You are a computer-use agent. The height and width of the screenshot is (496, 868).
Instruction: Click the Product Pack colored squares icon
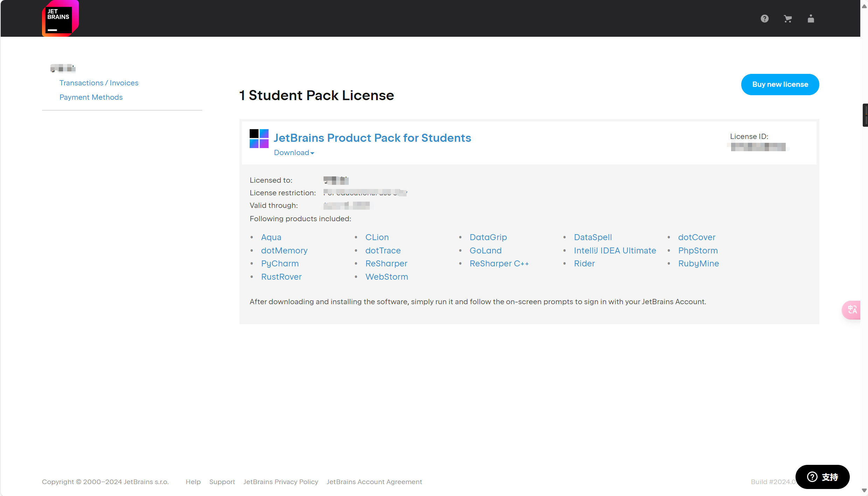tap(259, 139)
